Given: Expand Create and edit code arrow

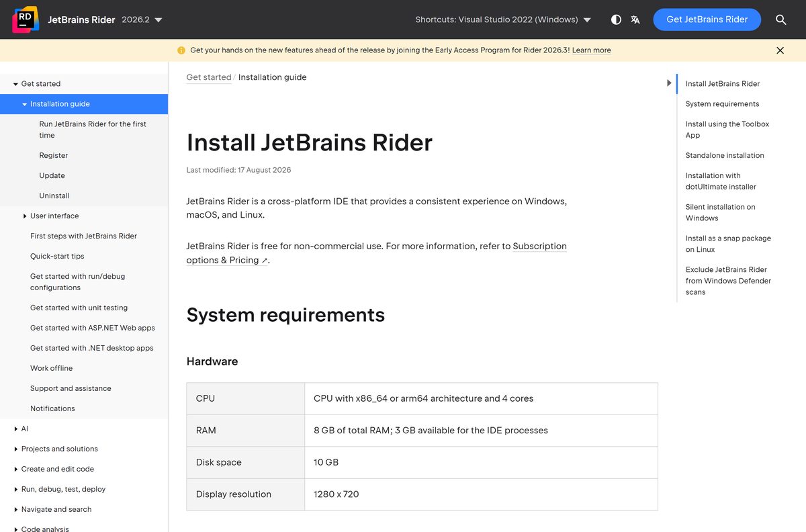Looking at the screenshot, I should click(x=15, y=469).
